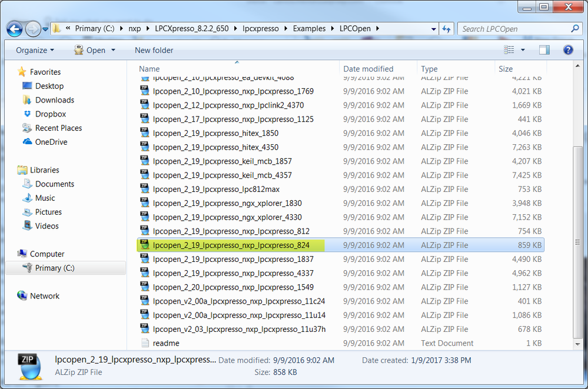Select Favorites in the navigation pane

point(45,72)
